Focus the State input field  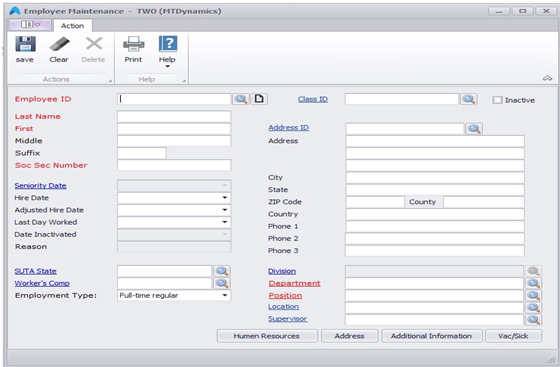click(x=435, y=190)
